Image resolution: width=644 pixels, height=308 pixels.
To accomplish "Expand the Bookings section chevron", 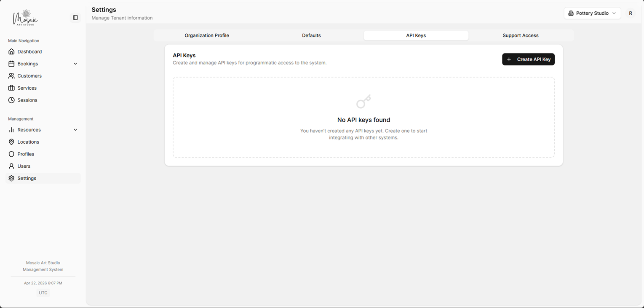I will [x=75, y=64].
